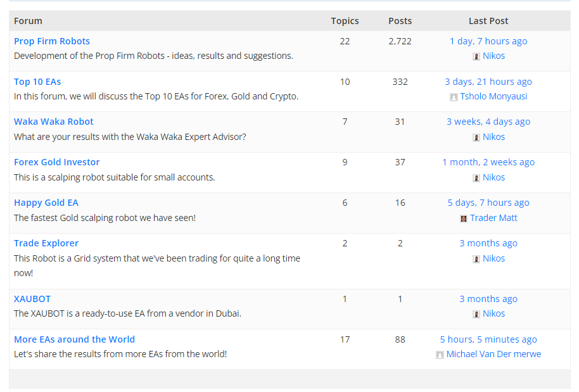Visit the Happy Gold EA forum
Viewport: 579px width, 392px height.
click(46, 203)
